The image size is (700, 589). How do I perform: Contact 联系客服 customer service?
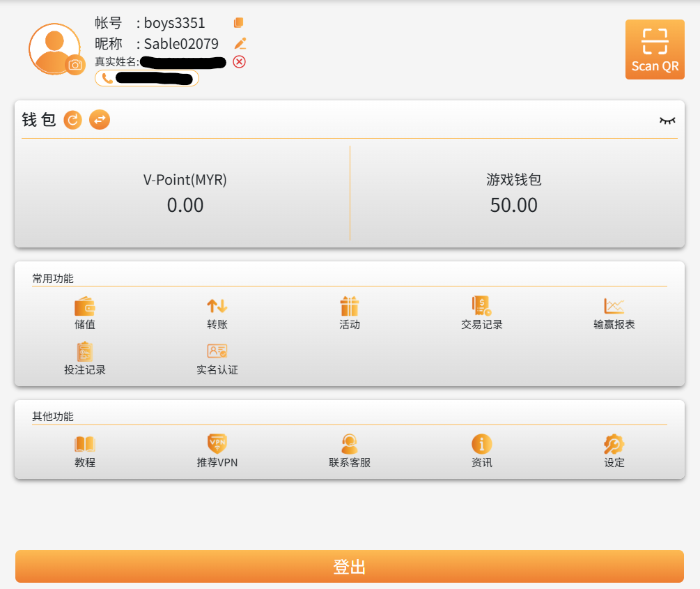click(350, 451)
